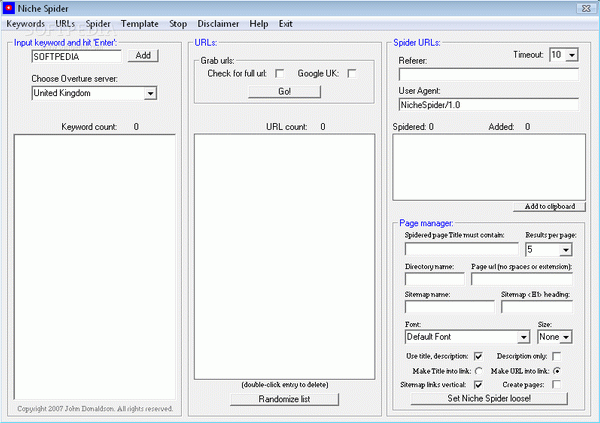The image size is (600, 423).
Task: Click the Directory name field
Action: pos(435,279)
